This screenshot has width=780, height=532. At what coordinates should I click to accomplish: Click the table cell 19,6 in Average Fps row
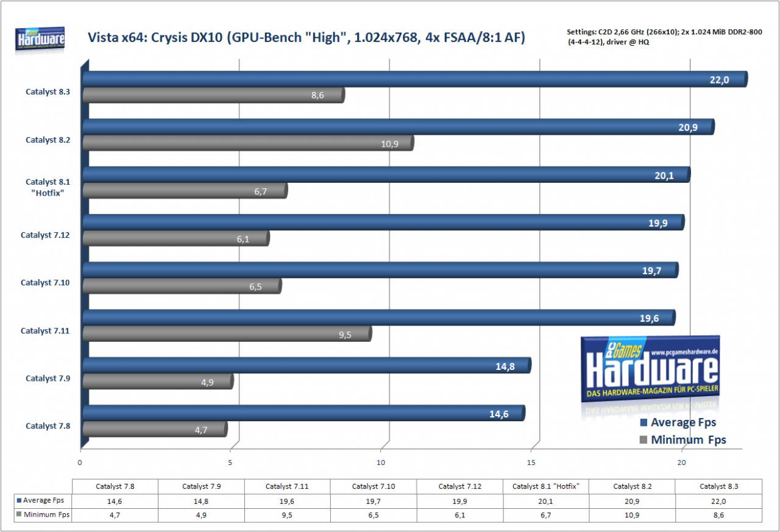click(x=288, y=500)
